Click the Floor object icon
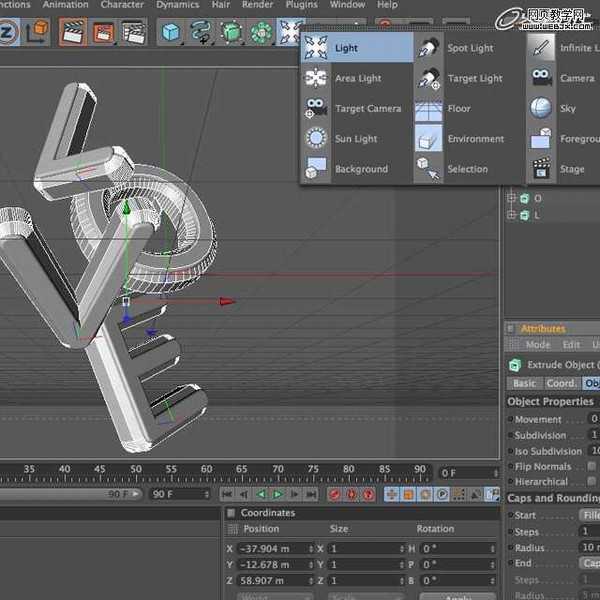Image resolution: width=600 pixels, height=600 pixels. tap(430, 108)
